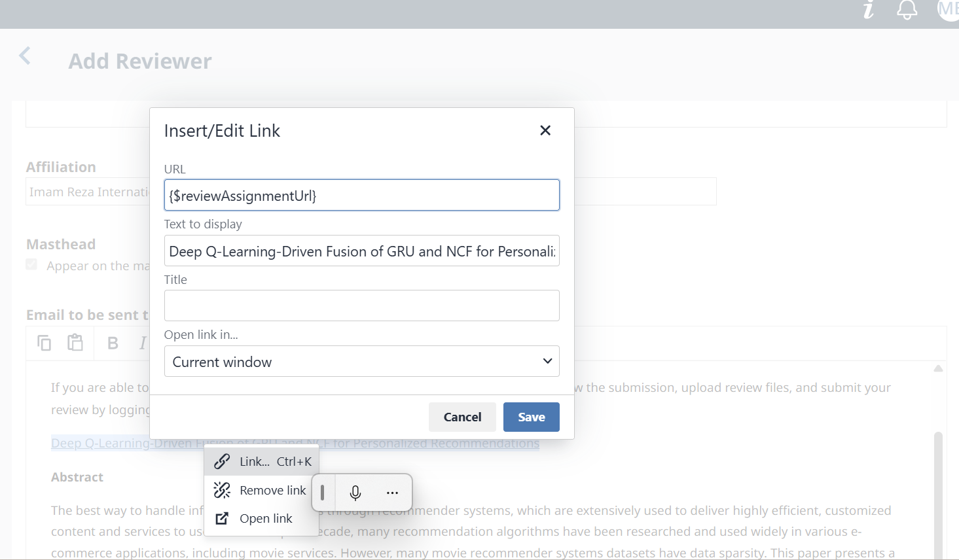Toggle bold formatting in editor toolbar

pos(113,343)
